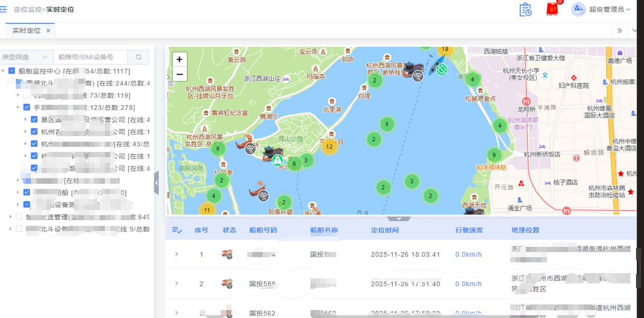Open the green cluster marker 6
The image size is (644, 318).
(x=294, y=163)
